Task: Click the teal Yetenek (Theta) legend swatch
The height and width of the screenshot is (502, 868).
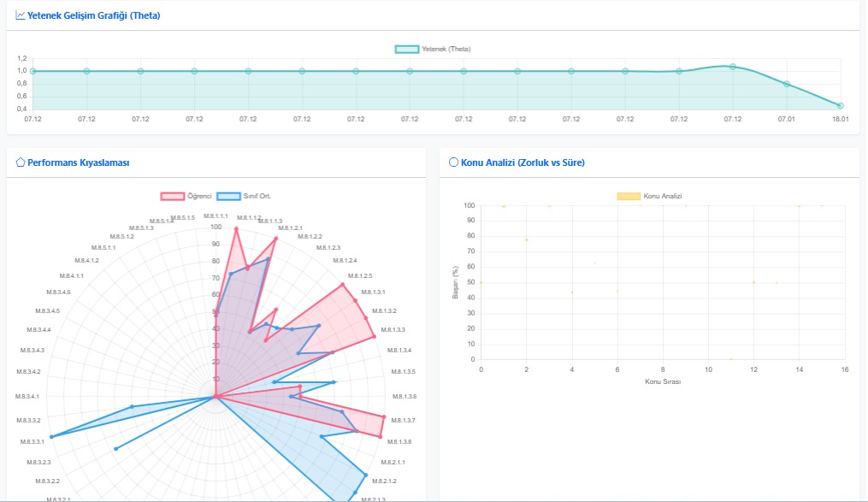Action: click(407, 49)
